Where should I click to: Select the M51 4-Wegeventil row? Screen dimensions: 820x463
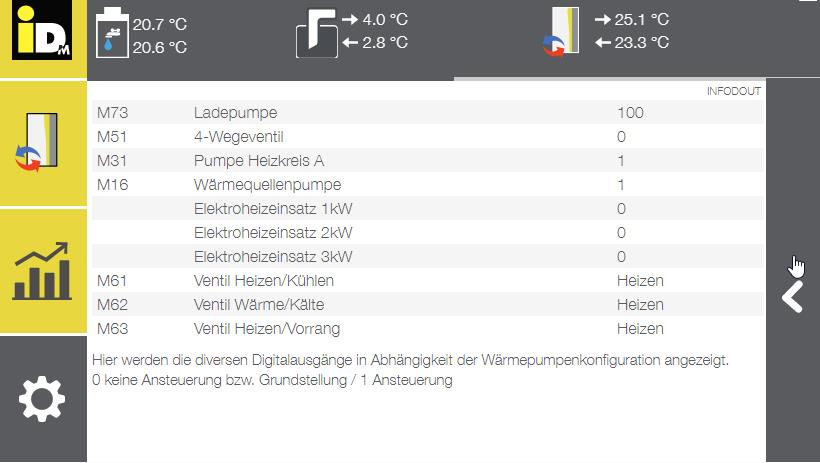pos(428,137)
